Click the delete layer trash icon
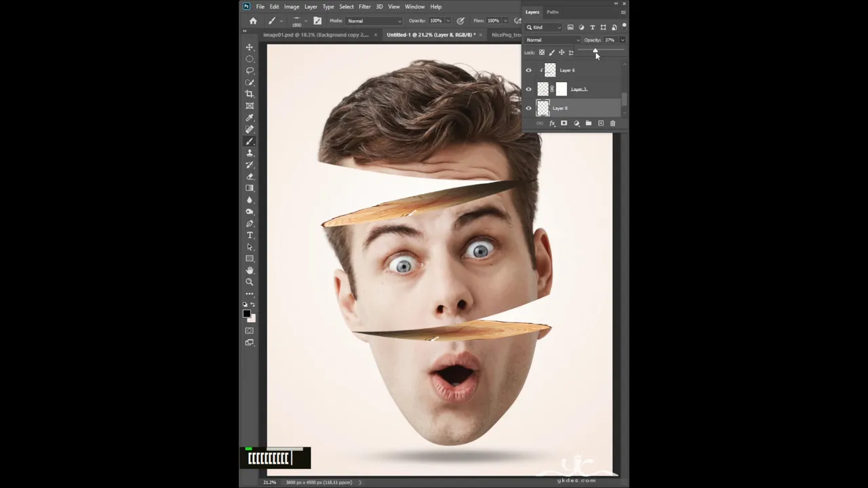The height and width of the screenshot is (488, 868). [x=612, y=123]
